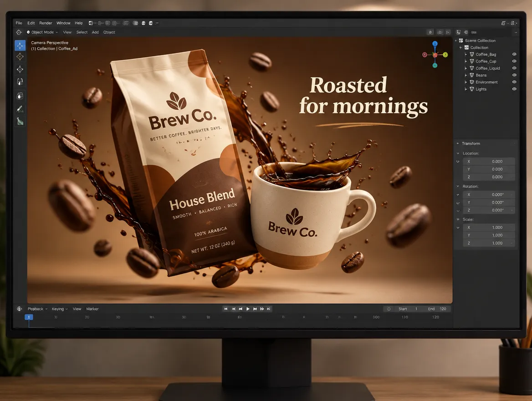Toggle visibility of Coffee_Liquid

tap(514, 68)
